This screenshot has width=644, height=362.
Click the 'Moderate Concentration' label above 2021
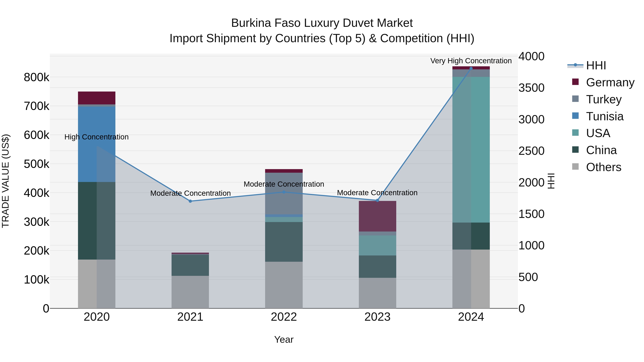(x=190, y=193)
